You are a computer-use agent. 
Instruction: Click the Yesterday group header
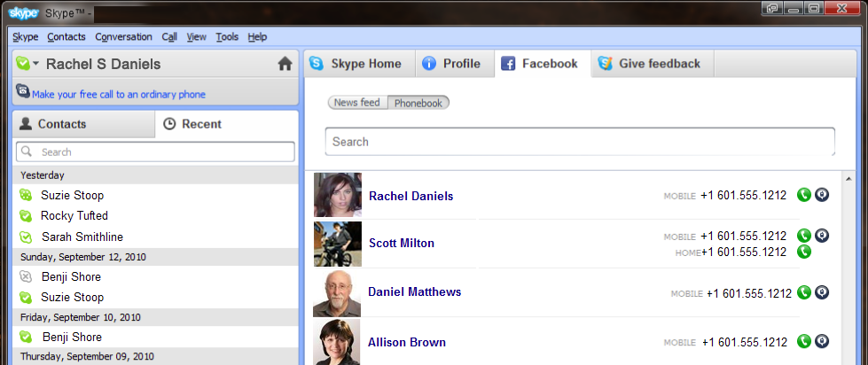pyautogui.click(x=155, y=175)
